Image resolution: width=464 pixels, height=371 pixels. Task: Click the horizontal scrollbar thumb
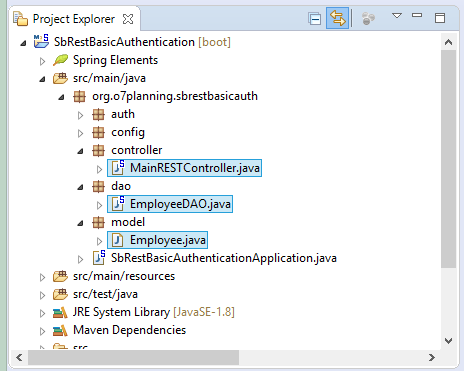(133, 357)
